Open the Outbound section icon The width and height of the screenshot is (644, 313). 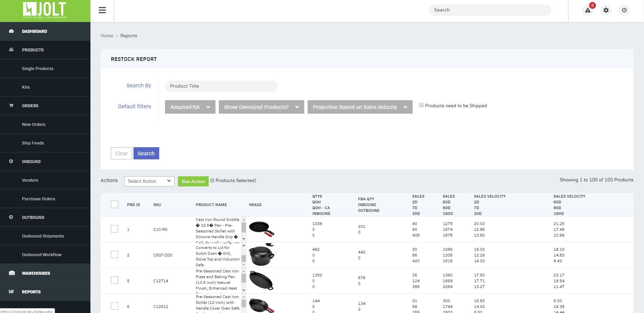(x=11, y=217)
